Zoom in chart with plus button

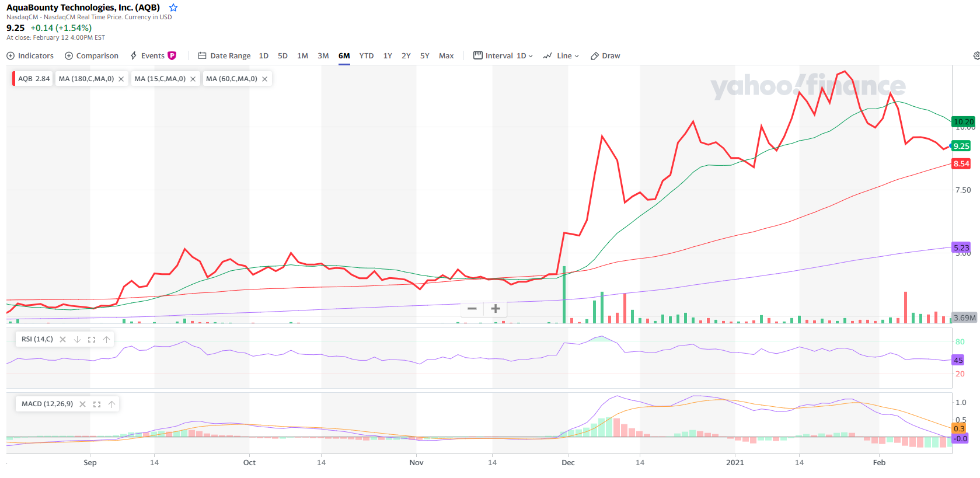(x=496, y=309)
